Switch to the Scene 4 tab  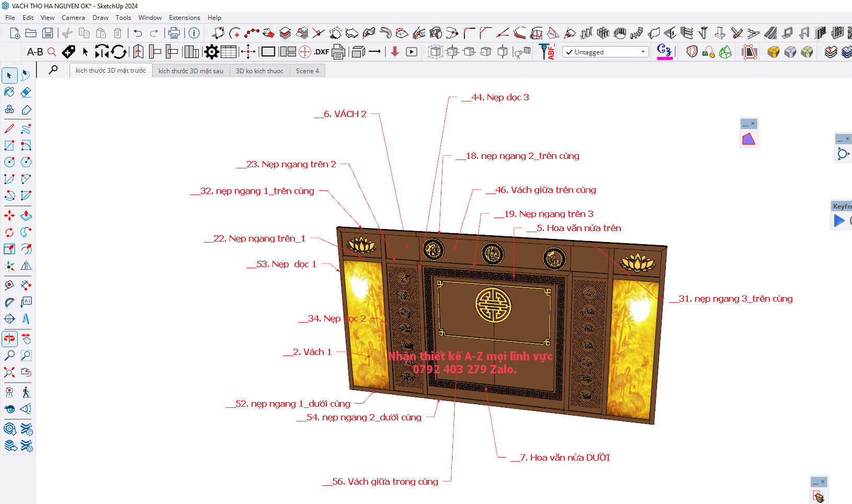point(307,71)
